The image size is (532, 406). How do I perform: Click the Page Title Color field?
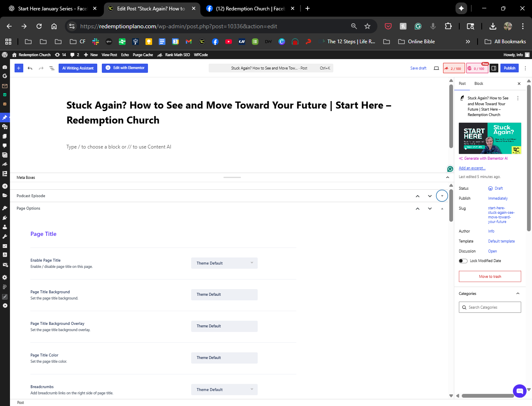pos(224,358)
